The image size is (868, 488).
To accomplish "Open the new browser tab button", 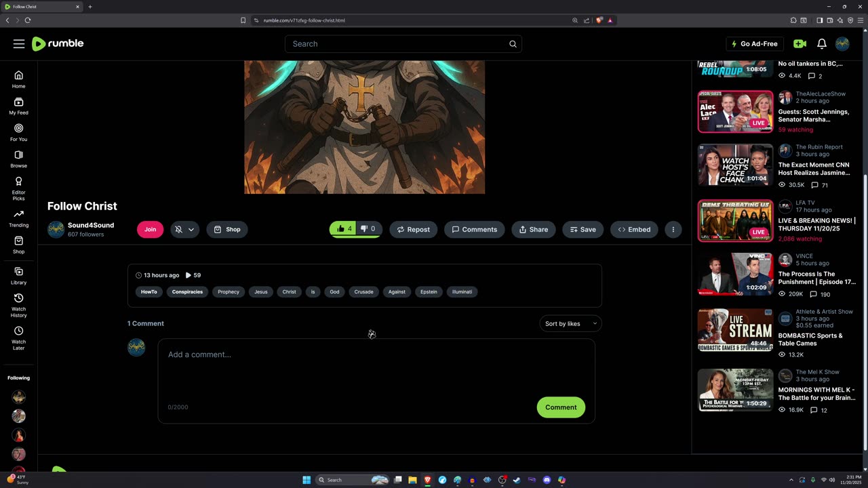I will point(90,7).
